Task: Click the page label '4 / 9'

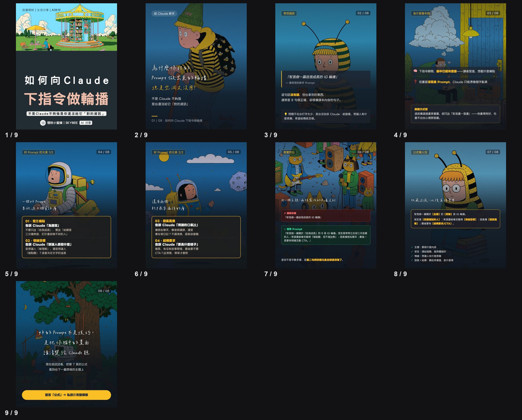Action: (401, 135)
